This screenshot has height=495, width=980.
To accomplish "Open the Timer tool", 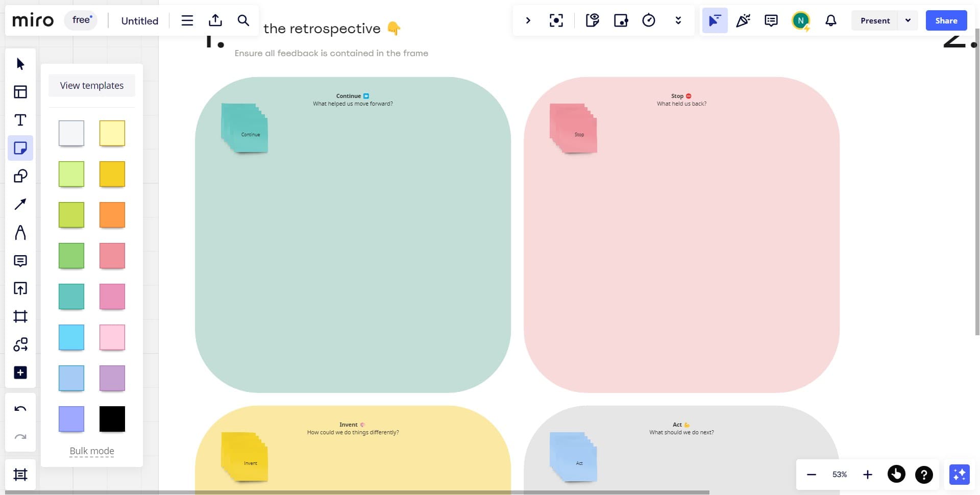I will click(649, 20).
